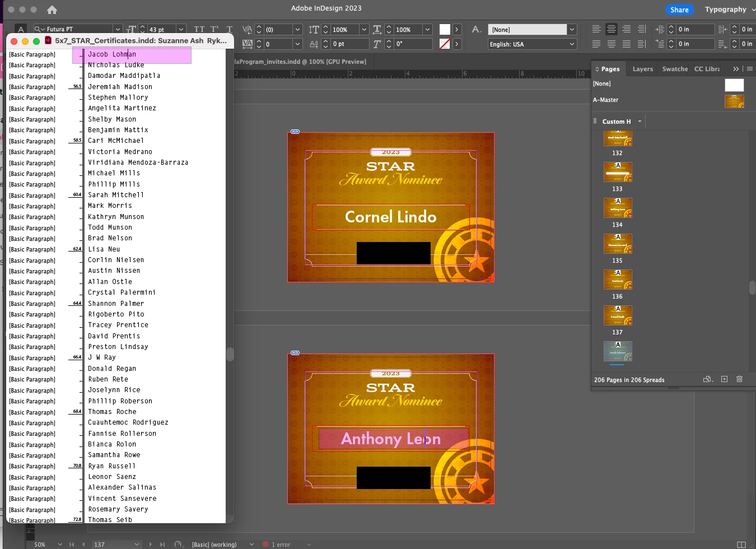Image resolution: width=756 pixels, height=549 pixels.
Task: Click the Cornel Lindo name on certificate
Action: (390, 217)
